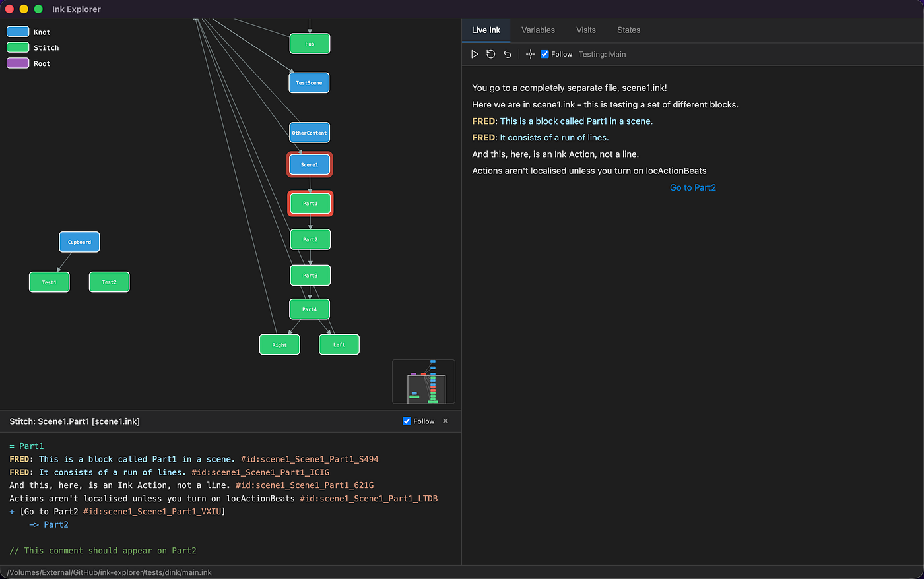Close the Stitch source panel
The width and height of the screenshot is (924, 579).
coord(445,421)
